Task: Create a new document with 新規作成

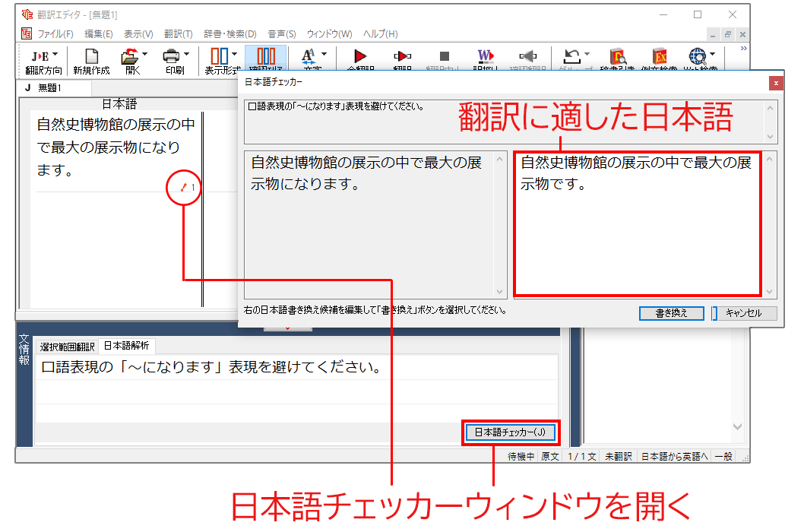Action: [91, 56]
